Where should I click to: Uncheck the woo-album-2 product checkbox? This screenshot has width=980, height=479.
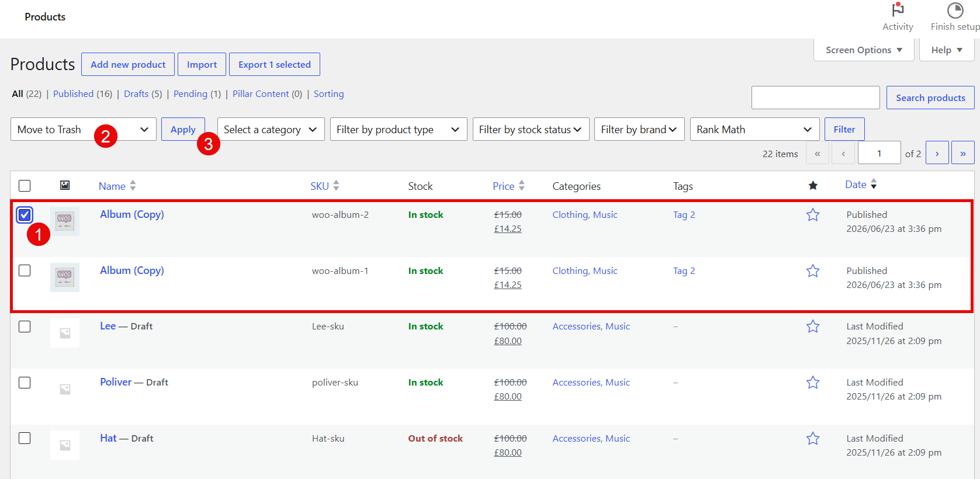[25, 215]
